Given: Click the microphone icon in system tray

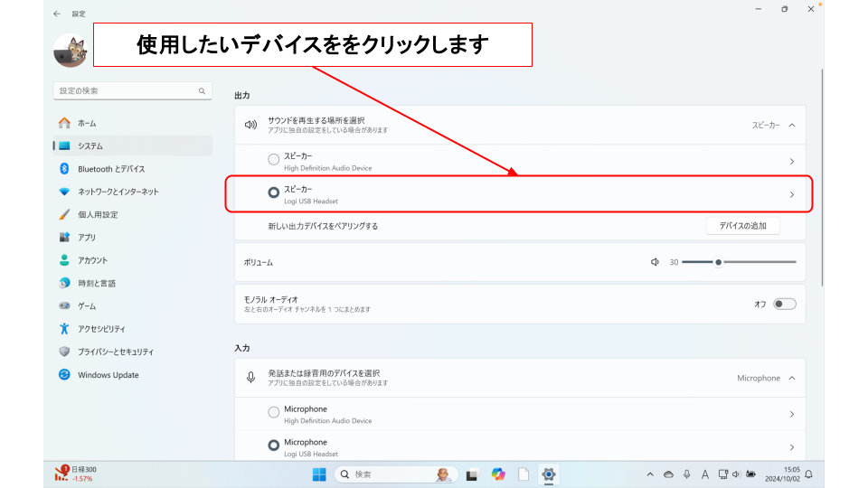Looking at the screenshot, I should coord(687,474).
